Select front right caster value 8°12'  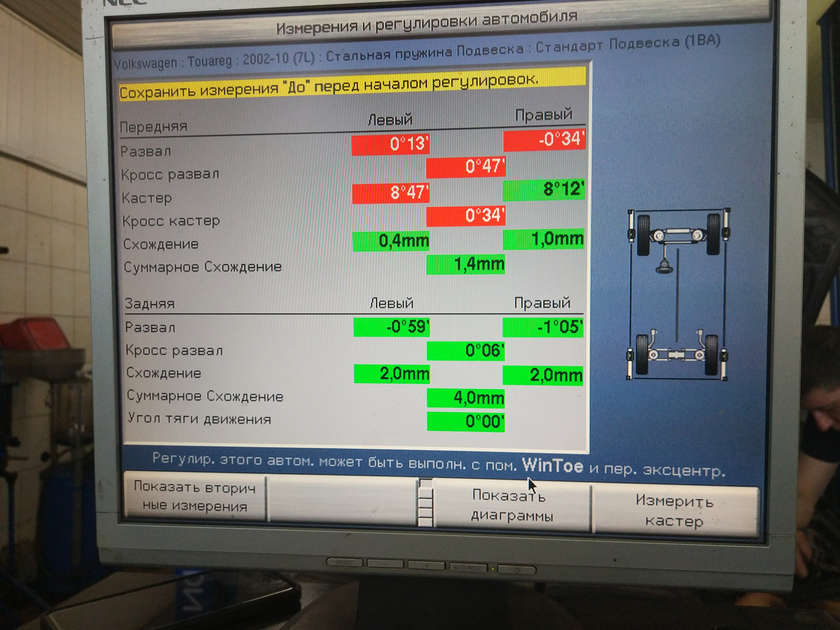pos(544,189)
